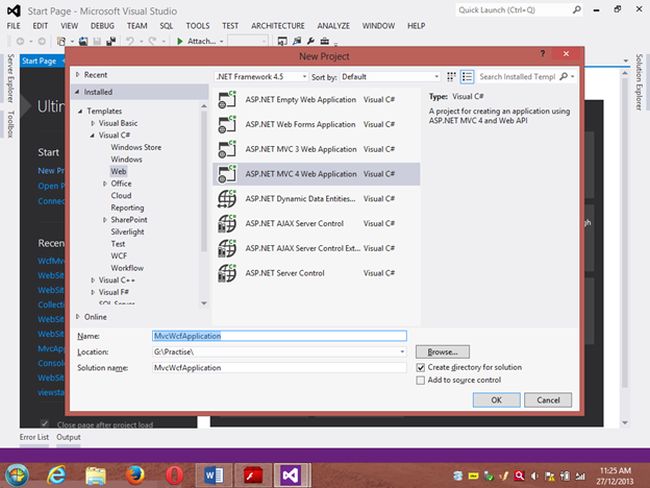The height and width of the screenshot is (488, 650).
Task: Open the Location path dropdown arrow
Action: pyautogui.click(x=402, y=352)
